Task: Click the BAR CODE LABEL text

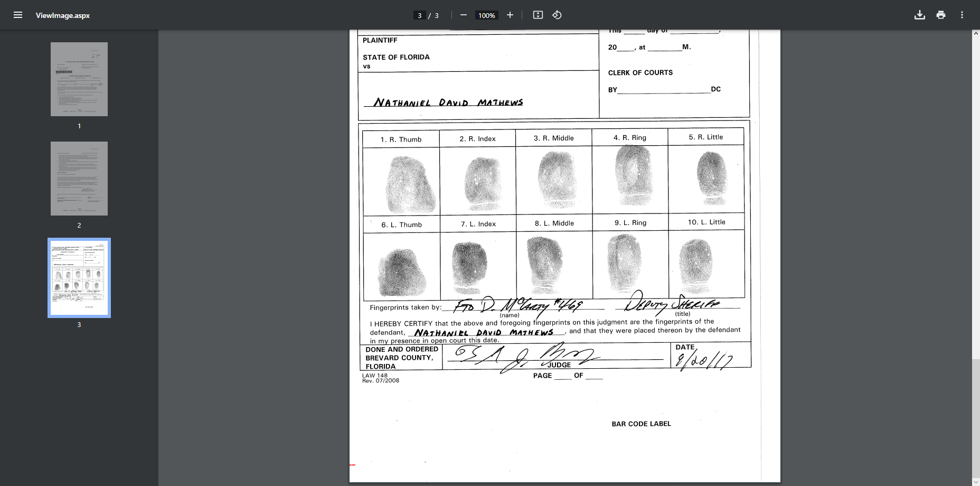Action: pos(641,424)
